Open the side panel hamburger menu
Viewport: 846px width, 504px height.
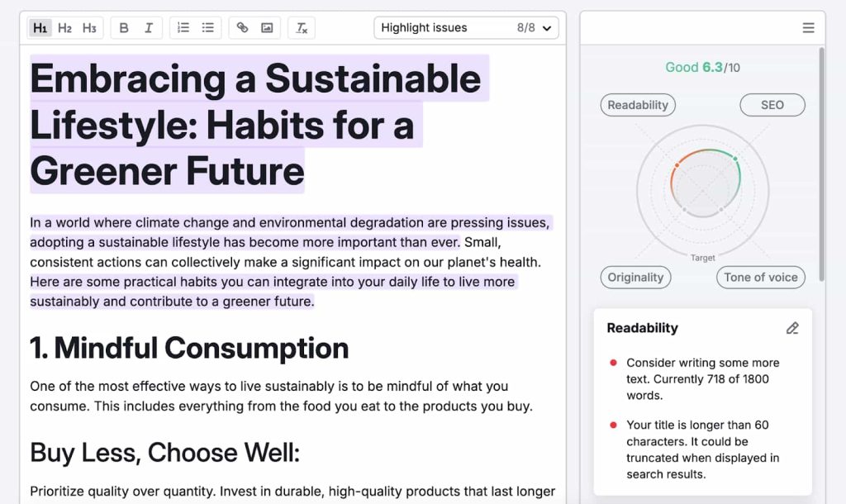[808, 28]
